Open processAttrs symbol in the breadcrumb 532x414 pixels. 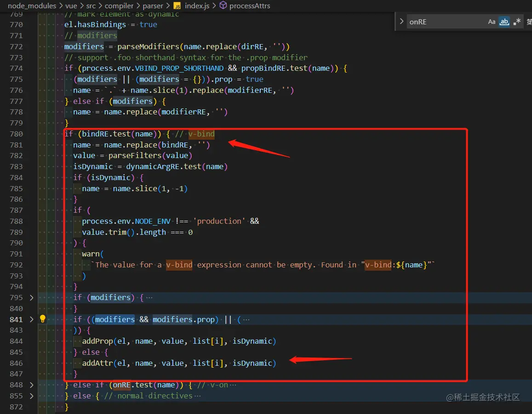tap(250, 6)
